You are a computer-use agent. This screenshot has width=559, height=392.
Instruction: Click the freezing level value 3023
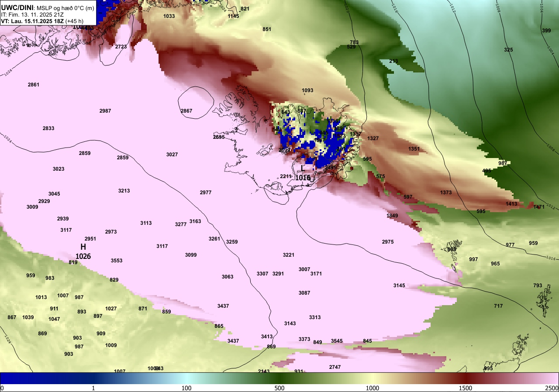59,169
